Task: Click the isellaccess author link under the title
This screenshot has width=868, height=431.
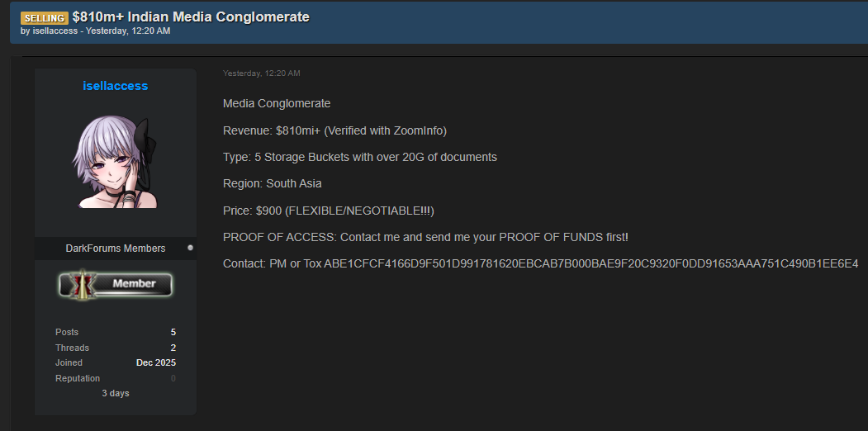Action: tap(55, 31)
